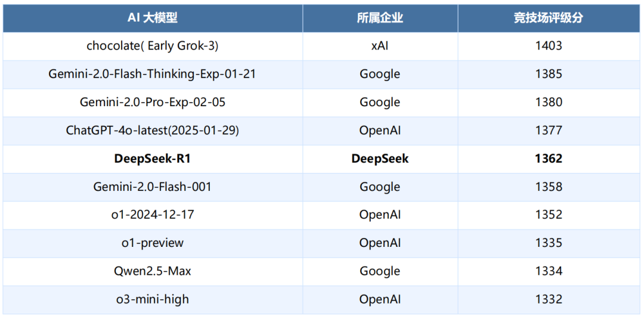Click OpenAI in the o1-preview row

click(380, 243)
